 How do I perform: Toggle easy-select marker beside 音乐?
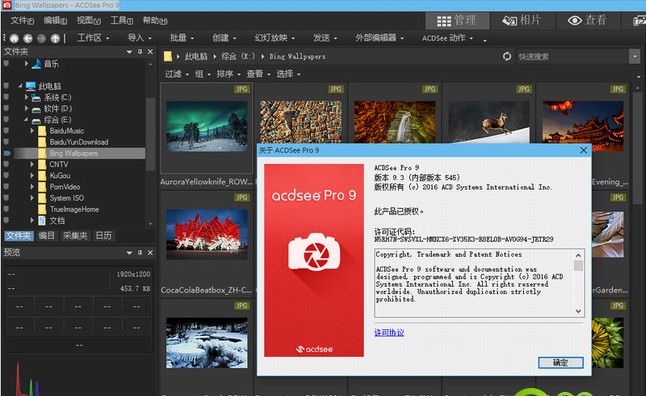pyautogui.click(x=6, y=63)
